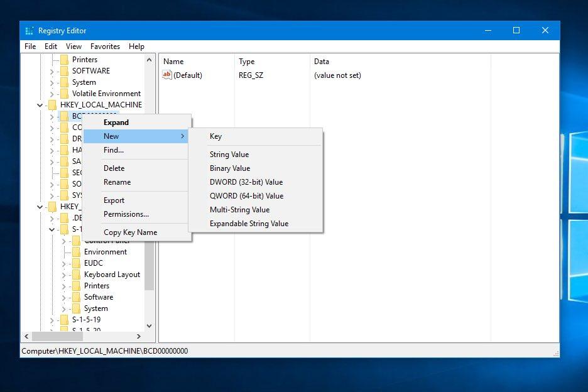
Task: Open the Favorites menu
Action: (x=105, y=46)
